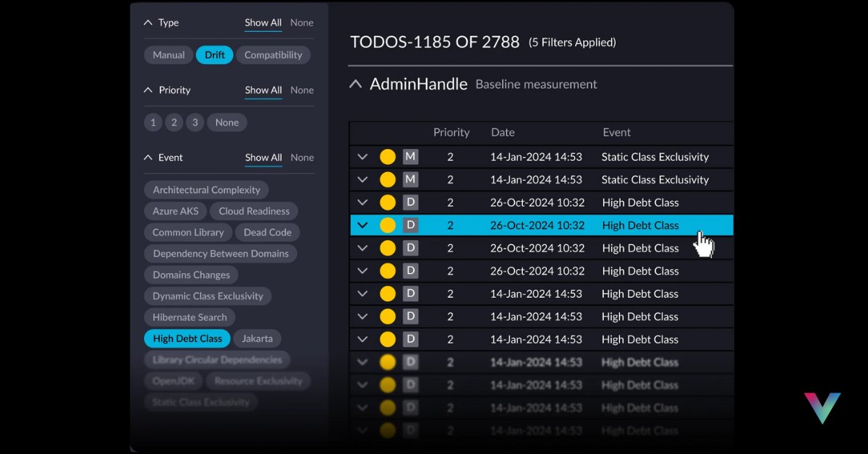The image size is (868, 454).
Task: Toggle the Azure AKS event filter
Action: (175, 211)
